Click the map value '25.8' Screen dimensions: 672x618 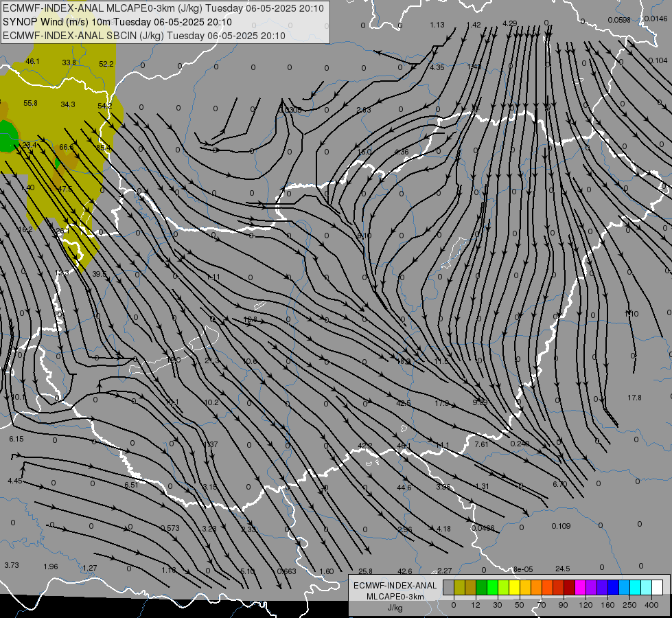[x=366, y=571]
